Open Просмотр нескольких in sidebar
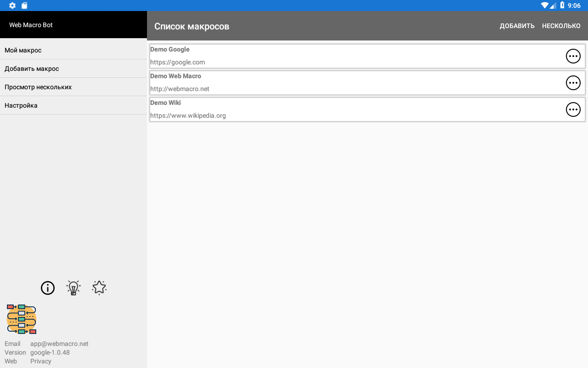 pos(73,87)
